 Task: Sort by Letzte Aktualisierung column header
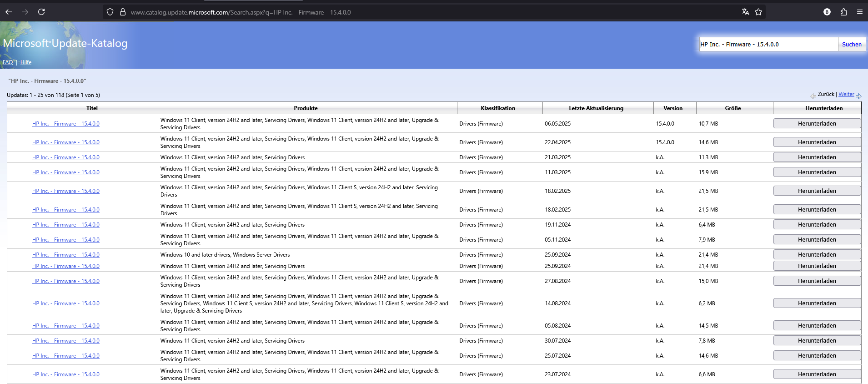coord(596,108)
